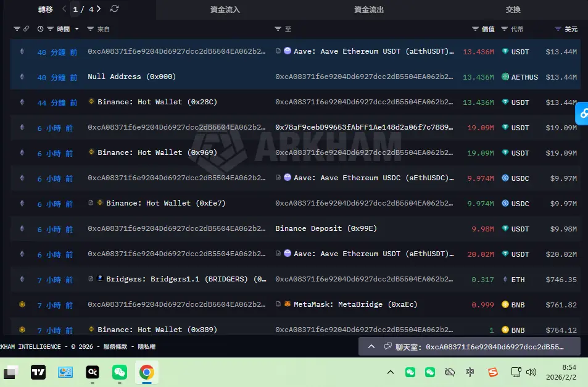Screen dimensions: 588x387
Task: Switch to the 交換 swap tab
Action: [x=513, y=10]
